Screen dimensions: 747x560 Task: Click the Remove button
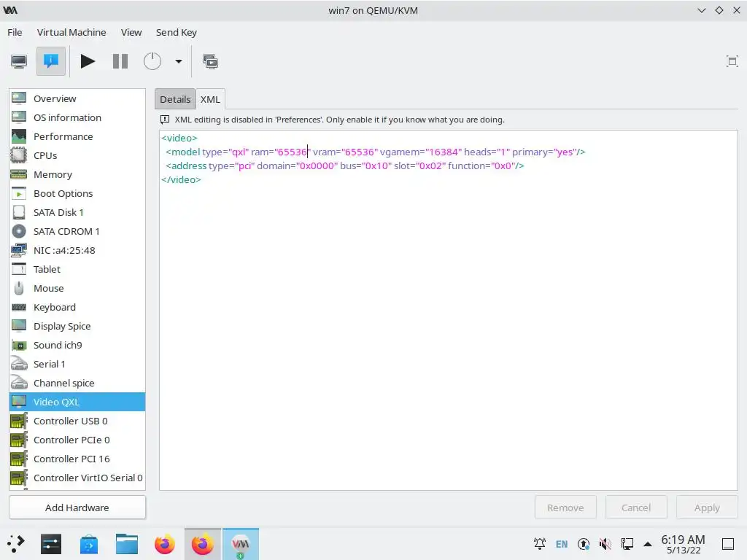tap(565, 507)
